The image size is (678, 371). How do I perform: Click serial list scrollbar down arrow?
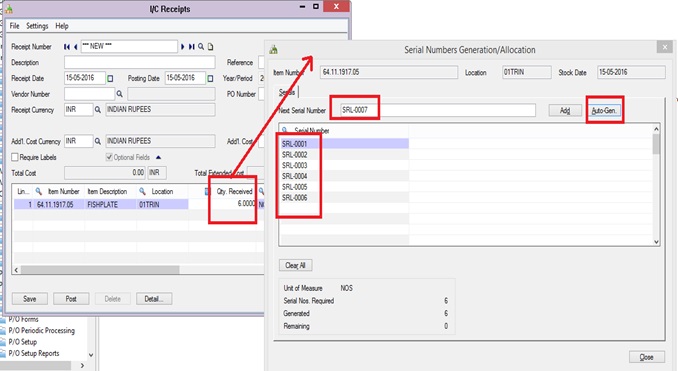click(x=656, y=242)
